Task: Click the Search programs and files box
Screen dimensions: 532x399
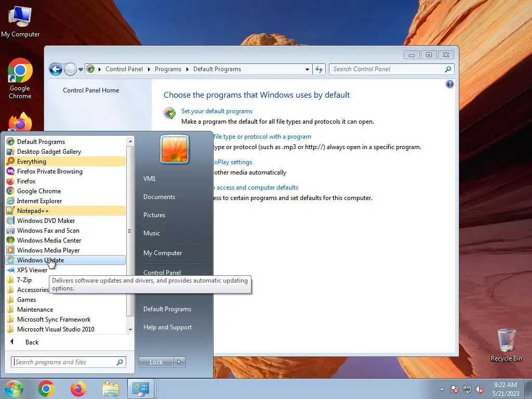Action: (x=69, y=362)
